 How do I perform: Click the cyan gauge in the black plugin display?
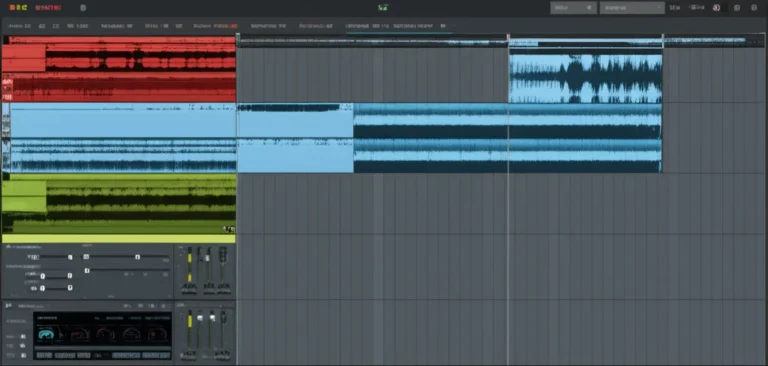47,334
